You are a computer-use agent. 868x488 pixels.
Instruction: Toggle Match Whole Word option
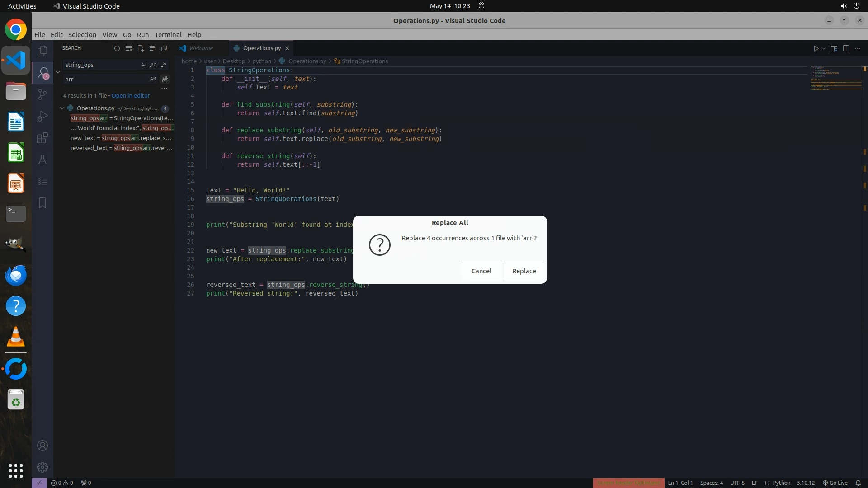(x=154, y=65)
